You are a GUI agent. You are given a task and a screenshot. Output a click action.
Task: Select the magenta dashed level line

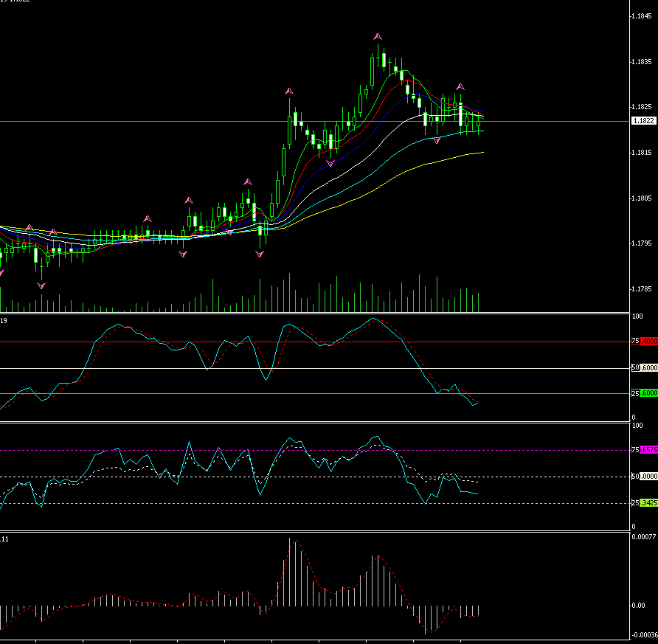coord(315,451)
